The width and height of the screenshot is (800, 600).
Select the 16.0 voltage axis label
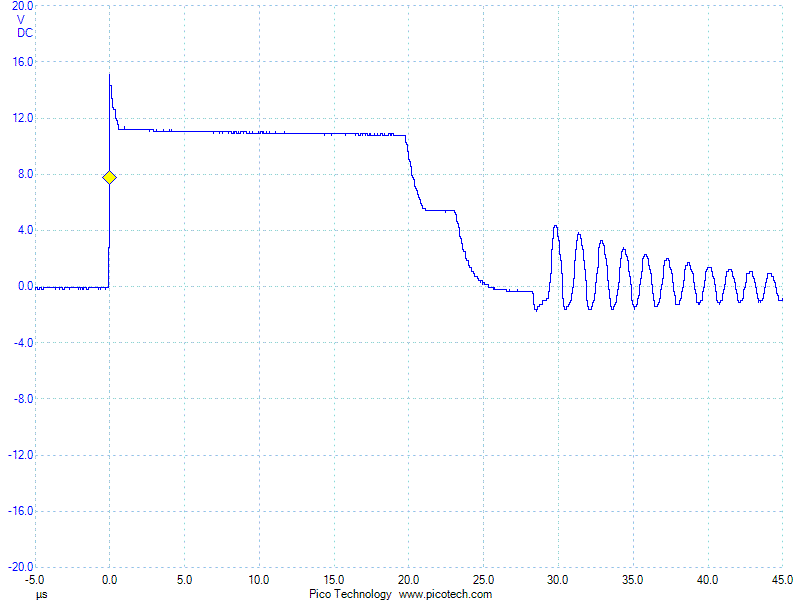pyautogui.click(x=22, y=62)
